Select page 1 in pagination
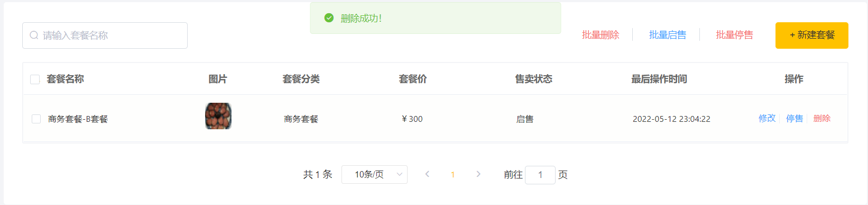 click(453, 174)
